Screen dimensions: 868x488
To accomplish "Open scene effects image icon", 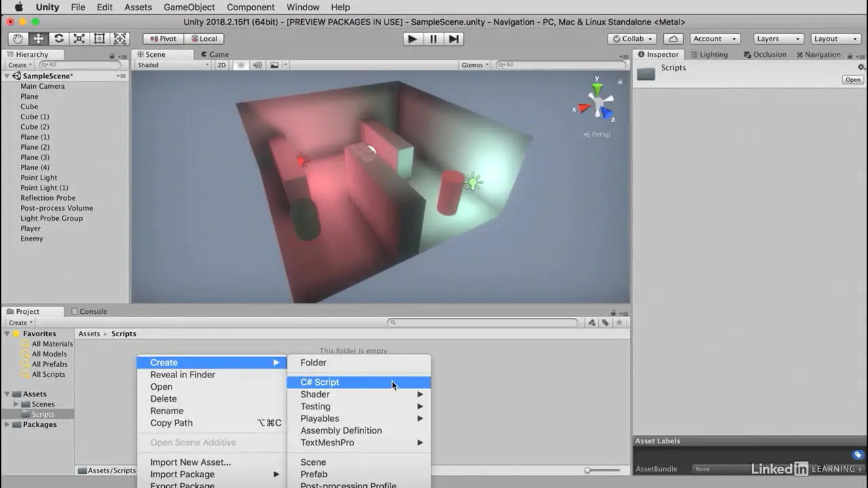I will pyautogui.click(x=275, y=65).
